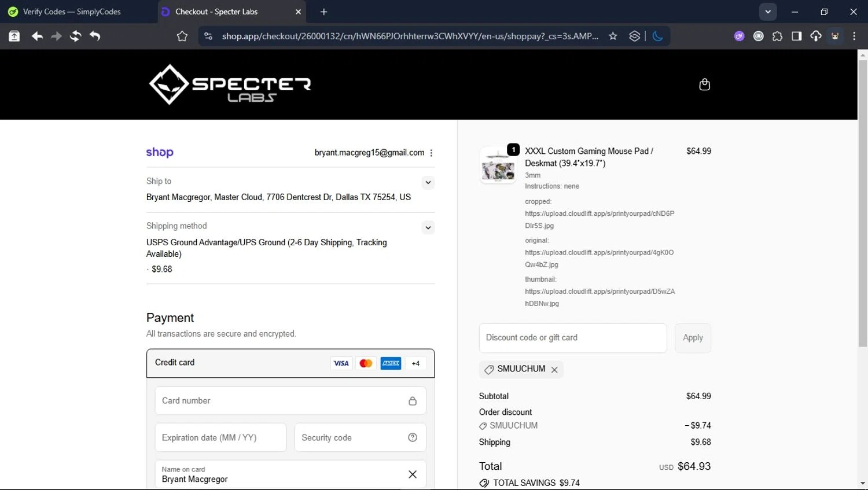This screenshot has height=490, width=868.
Task: Open account options menu next to email
Action: pos(431,153)
